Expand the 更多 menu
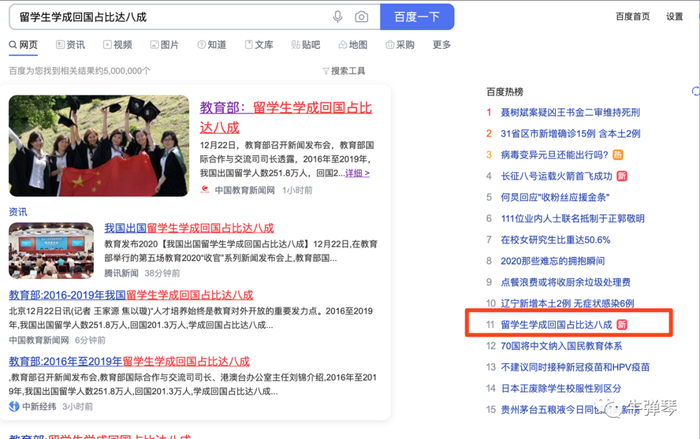700x439 pixels. 442,45
